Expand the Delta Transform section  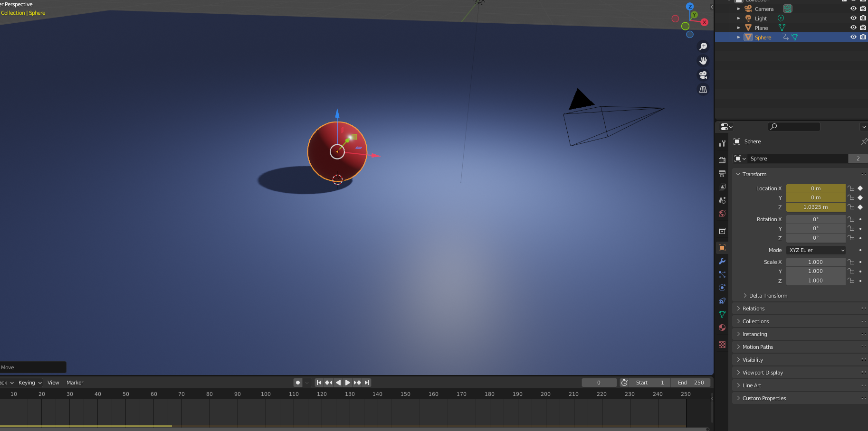768,296
